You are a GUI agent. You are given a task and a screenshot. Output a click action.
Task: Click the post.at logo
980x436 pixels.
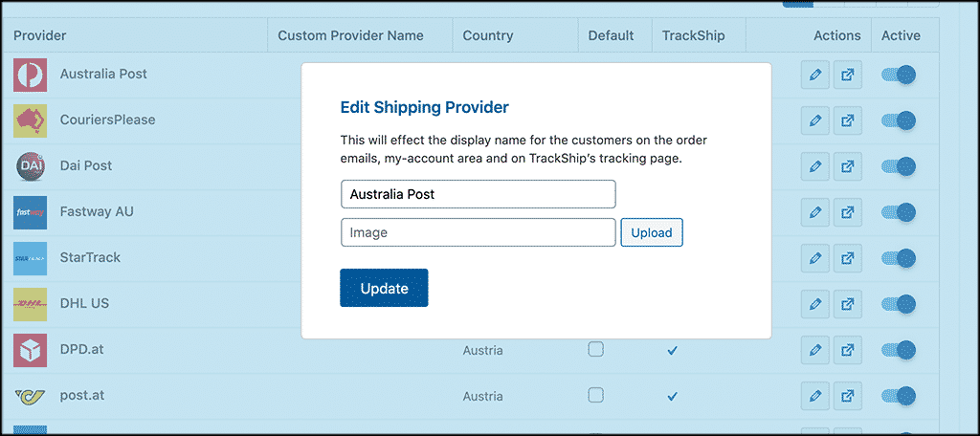tap(30, 396)
